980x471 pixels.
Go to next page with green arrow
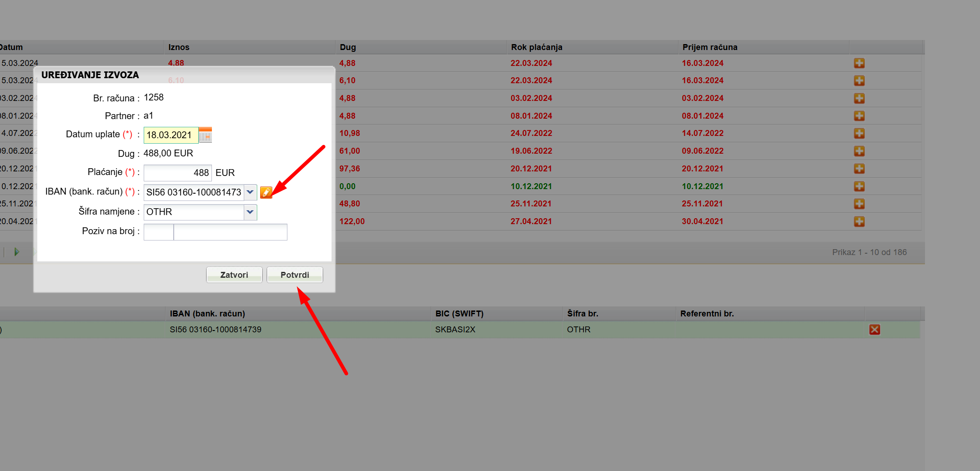click(17, 252)
